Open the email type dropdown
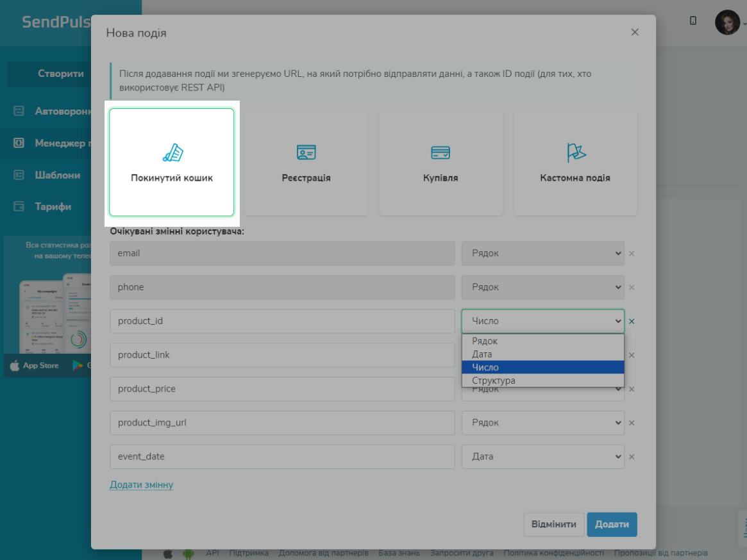 542,253
